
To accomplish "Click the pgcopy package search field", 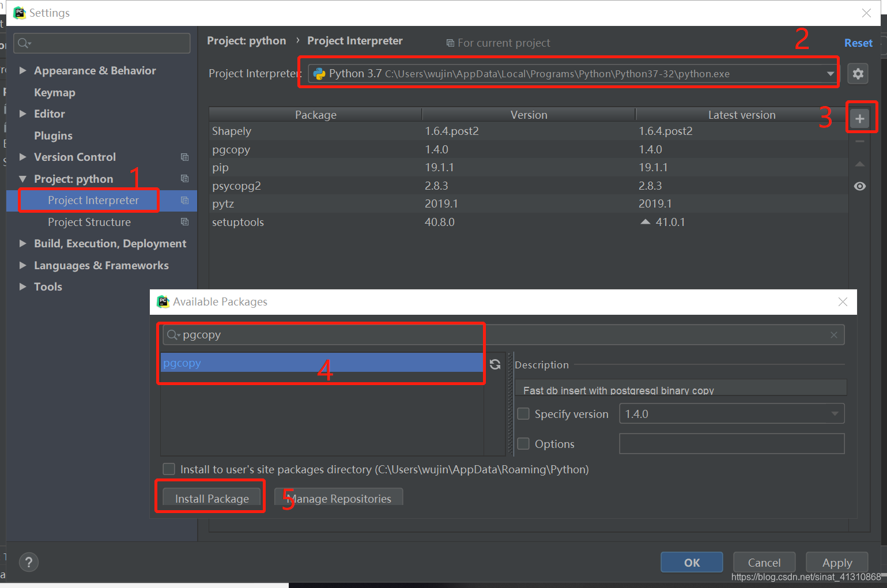I will [x=503, y=335].
